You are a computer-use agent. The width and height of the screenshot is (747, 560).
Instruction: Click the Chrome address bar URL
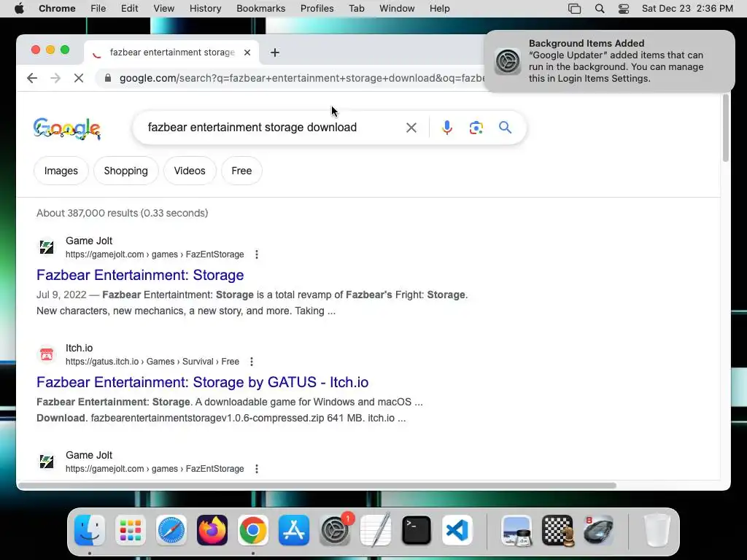(x=302, y=78)
